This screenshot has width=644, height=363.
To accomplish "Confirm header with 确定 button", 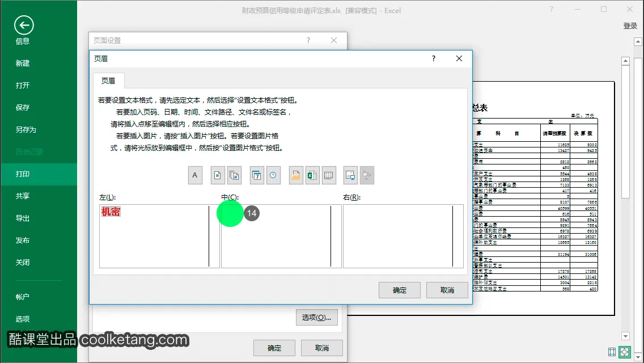I will click(400, 290).
